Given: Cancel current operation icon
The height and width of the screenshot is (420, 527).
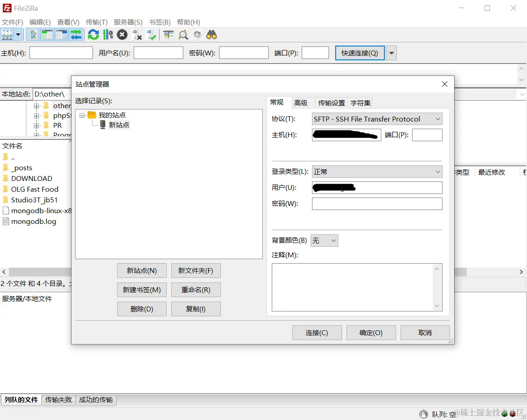Looking at the screenshot, I should click(122, 34).
